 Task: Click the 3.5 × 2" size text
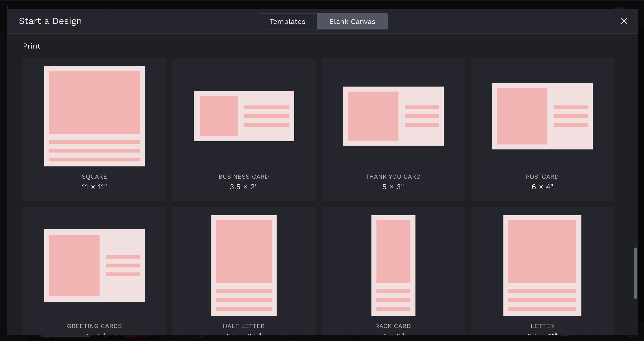point(244,187)
